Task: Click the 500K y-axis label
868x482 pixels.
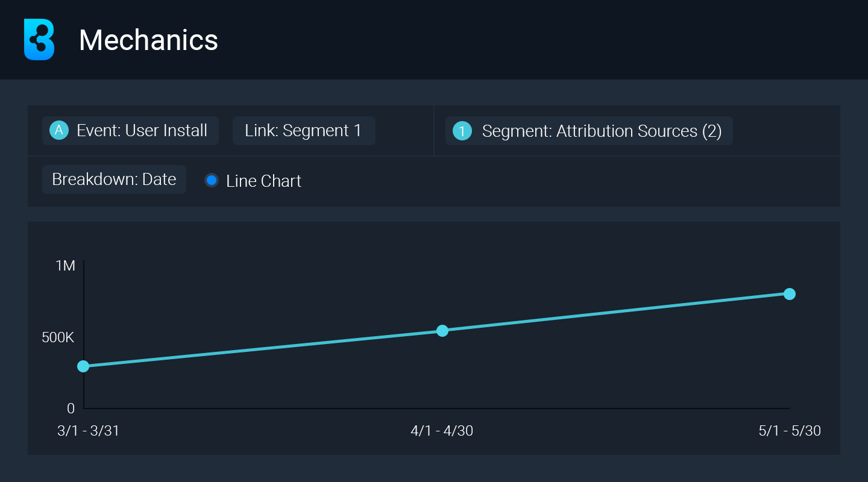Action: point(58,337)
